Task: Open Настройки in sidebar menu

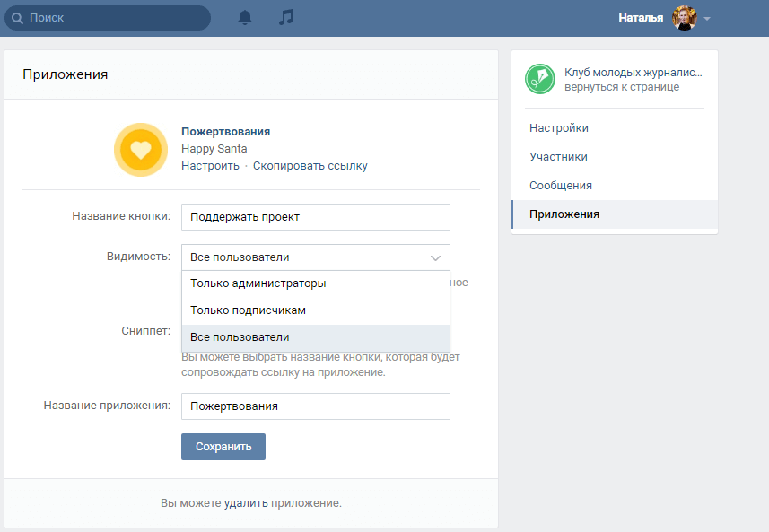Action: [x=559, y=128]
